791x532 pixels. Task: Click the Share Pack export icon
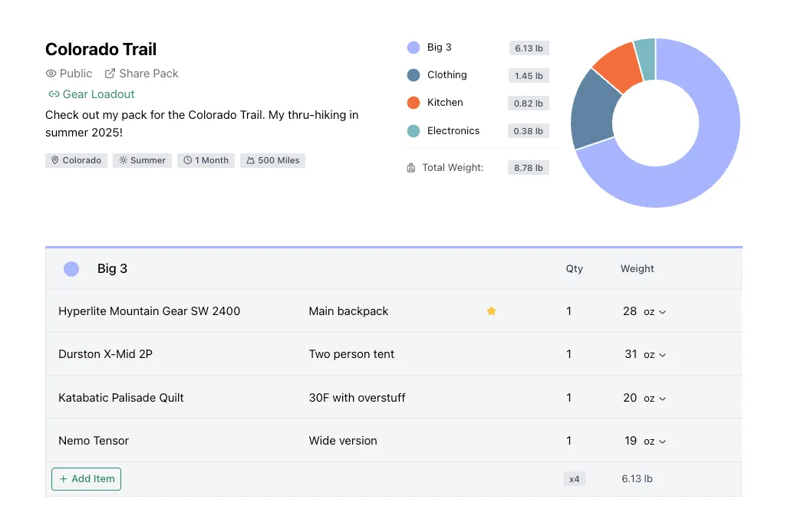110,74
